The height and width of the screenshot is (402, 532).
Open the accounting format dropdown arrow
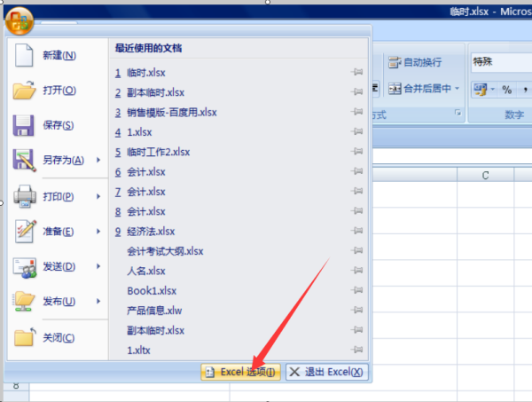point(492,90)
